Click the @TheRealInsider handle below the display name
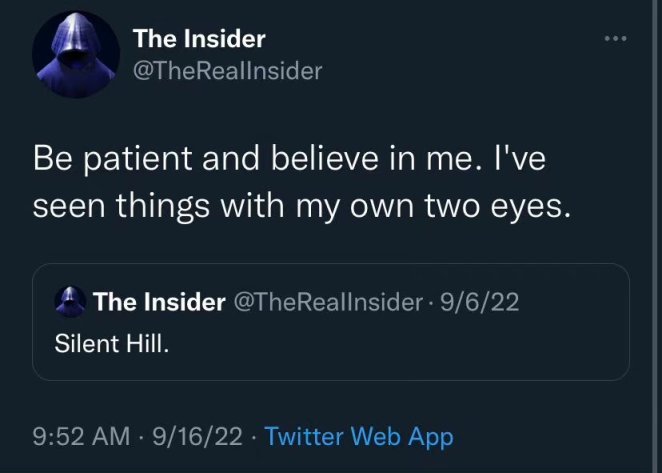 click(x=227, y=71)
